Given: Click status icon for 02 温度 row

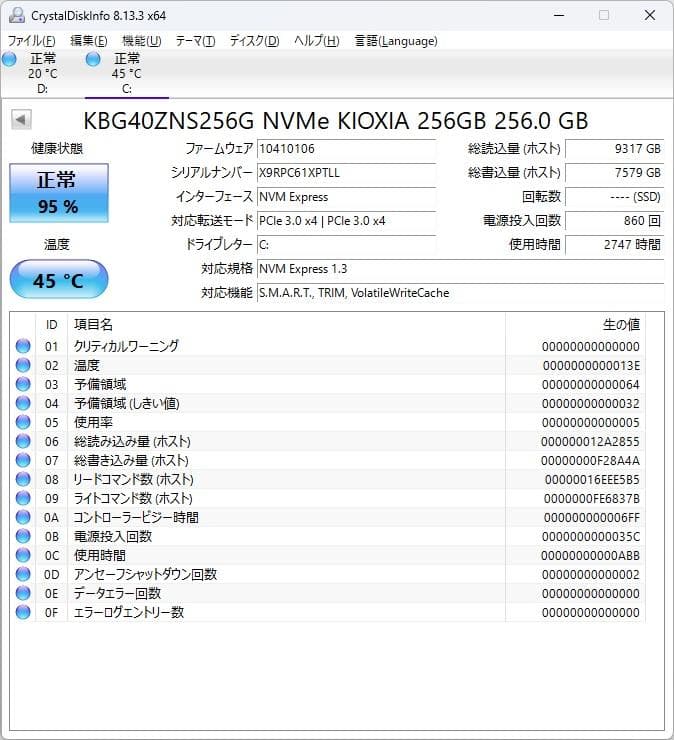Looking at the screenshot, I should (x=23, y=365).
